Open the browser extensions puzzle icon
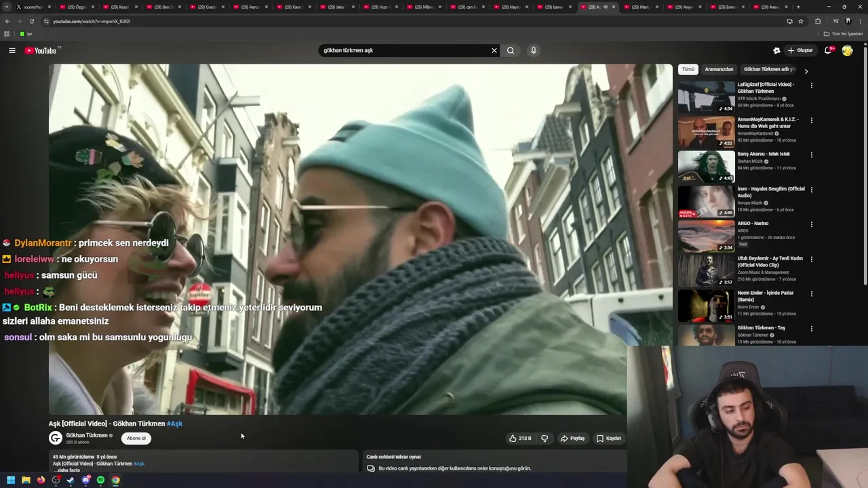 pyautogui.click(x=818, y=21)
